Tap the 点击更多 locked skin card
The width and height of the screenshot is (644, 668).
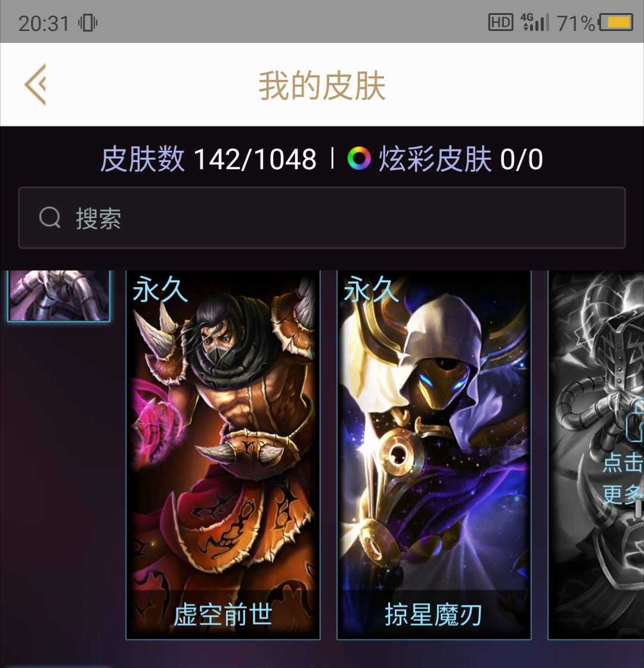[596, 455]
